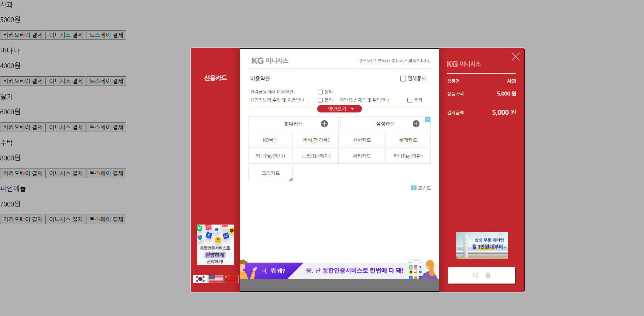
Task: Choose the 신한카드 option
Action: click(362, 140)
